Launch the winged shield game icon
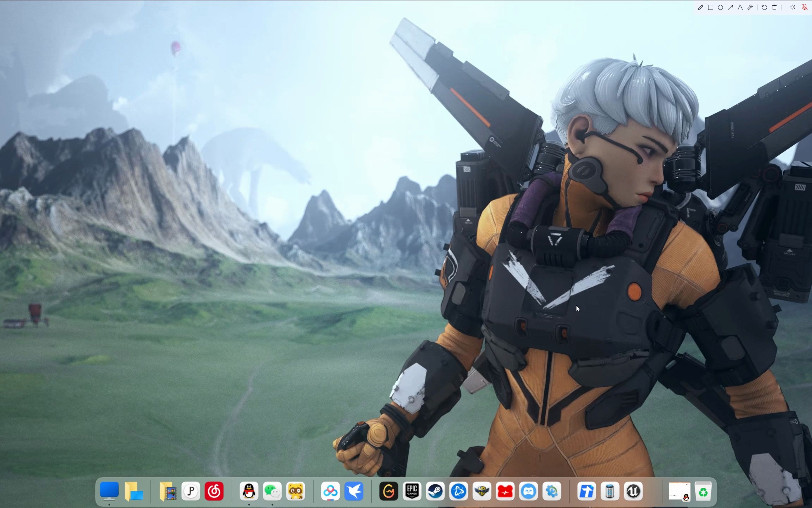 point(482,491)
